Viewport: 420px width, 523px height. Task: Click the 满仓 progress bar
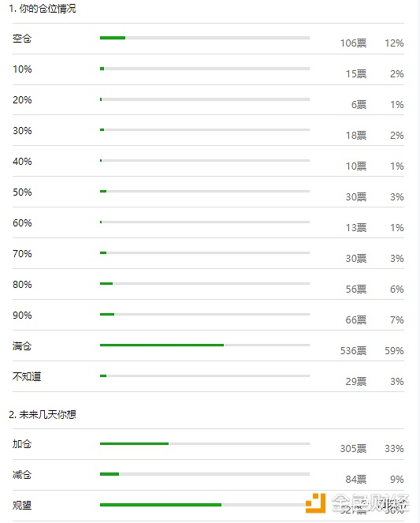coord(205,345)
